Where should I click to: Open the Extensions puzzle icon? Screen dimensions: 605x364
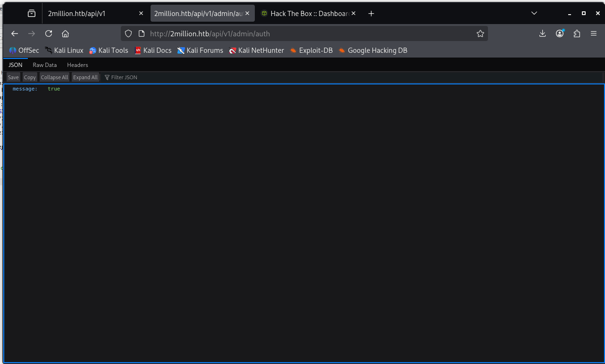(x=577, y=33)
